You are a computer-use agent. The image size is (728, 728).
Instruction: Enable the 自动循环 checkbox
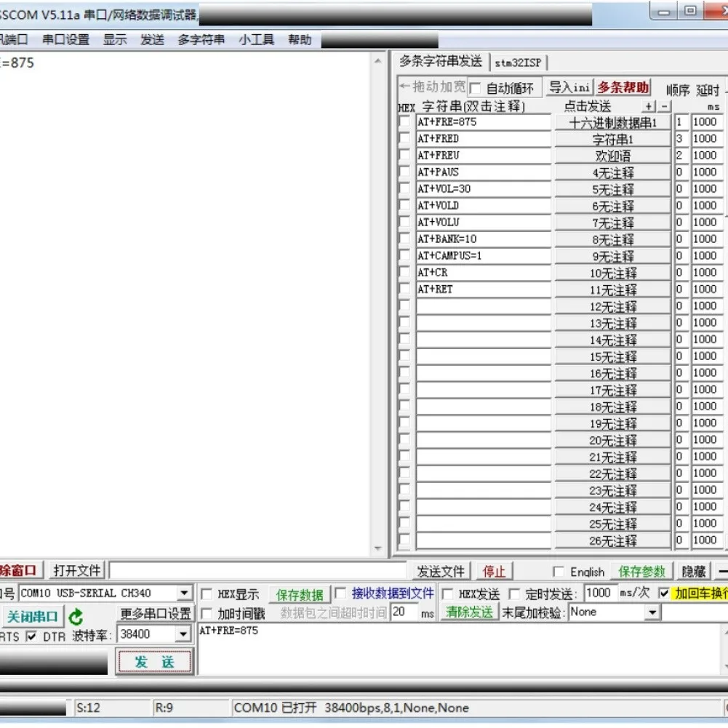point(476,88)
